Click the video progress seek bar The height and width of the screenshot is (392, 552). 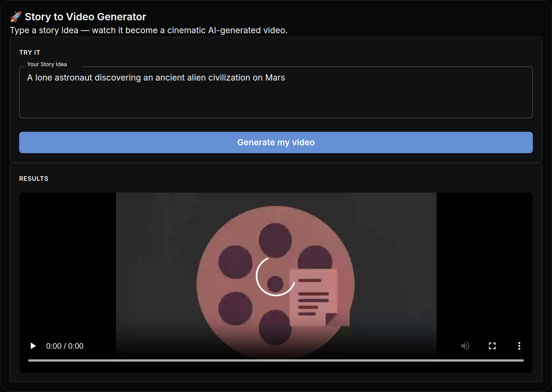pyautogui.click(x=276, y=360)
